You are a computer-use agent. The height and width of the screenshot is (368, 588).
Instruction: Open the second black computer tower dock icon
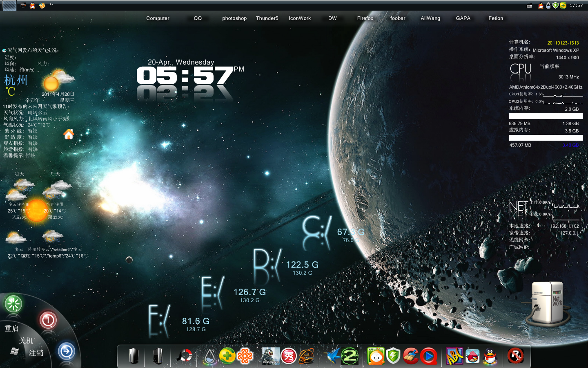click(158, 356)
